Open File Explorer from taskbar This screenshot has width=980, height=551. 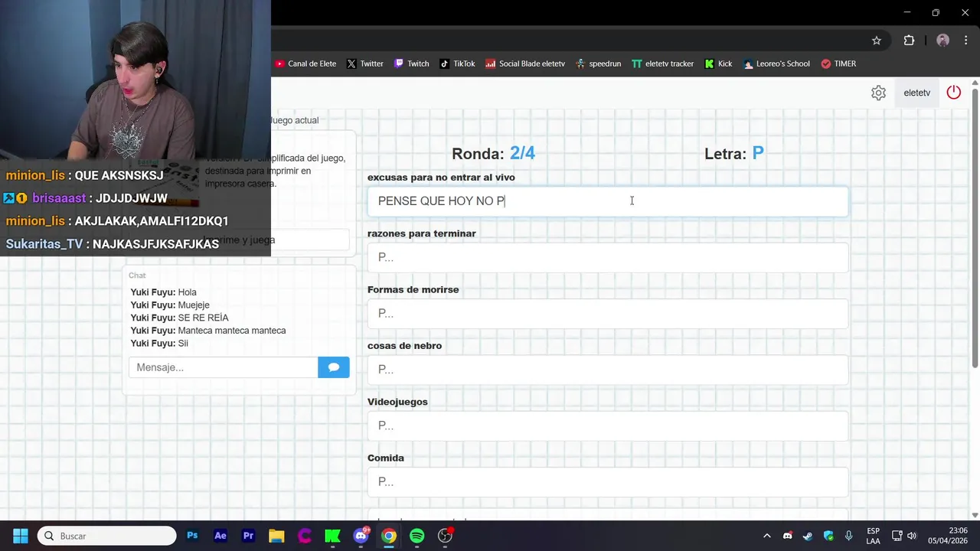point(276,536)
